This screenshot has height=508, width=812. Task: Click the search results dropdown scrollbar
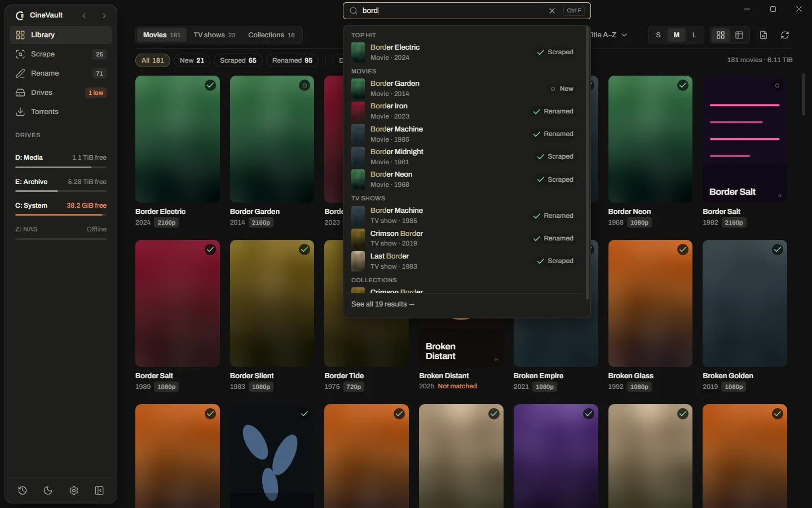point(588,163)
